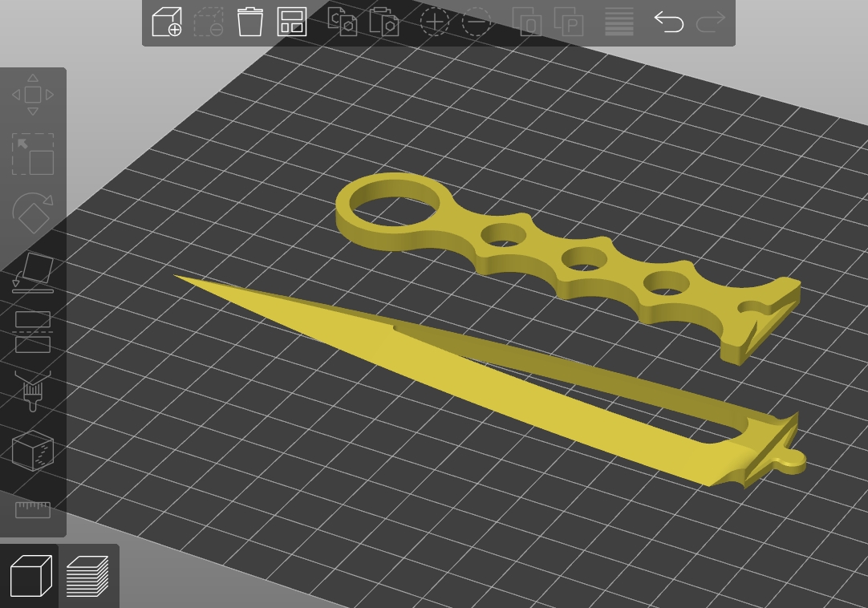Select the Seam painting cube tool
This screenshot has height=608, width=868.
tap(33, 451)
